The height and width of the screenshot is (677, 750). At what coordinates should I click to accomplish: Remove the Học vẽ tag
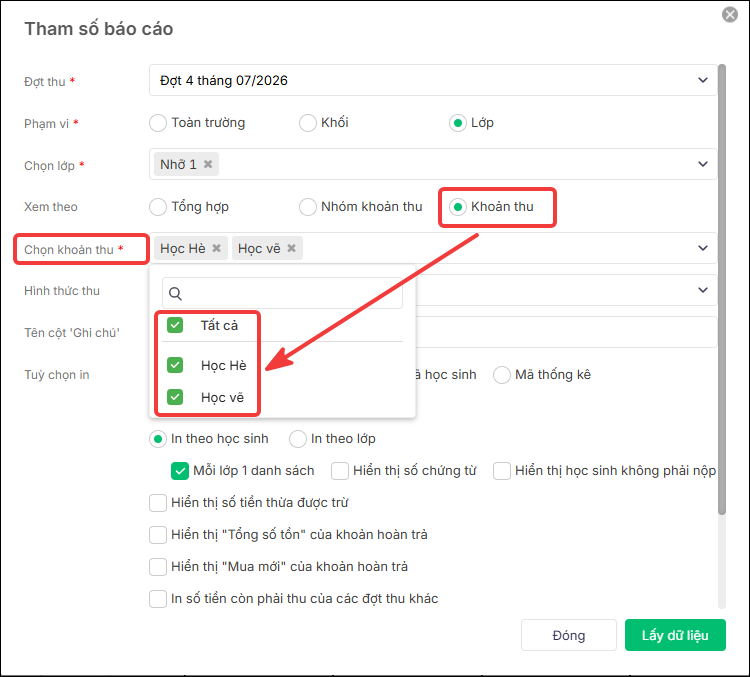(x=291, y=248)
